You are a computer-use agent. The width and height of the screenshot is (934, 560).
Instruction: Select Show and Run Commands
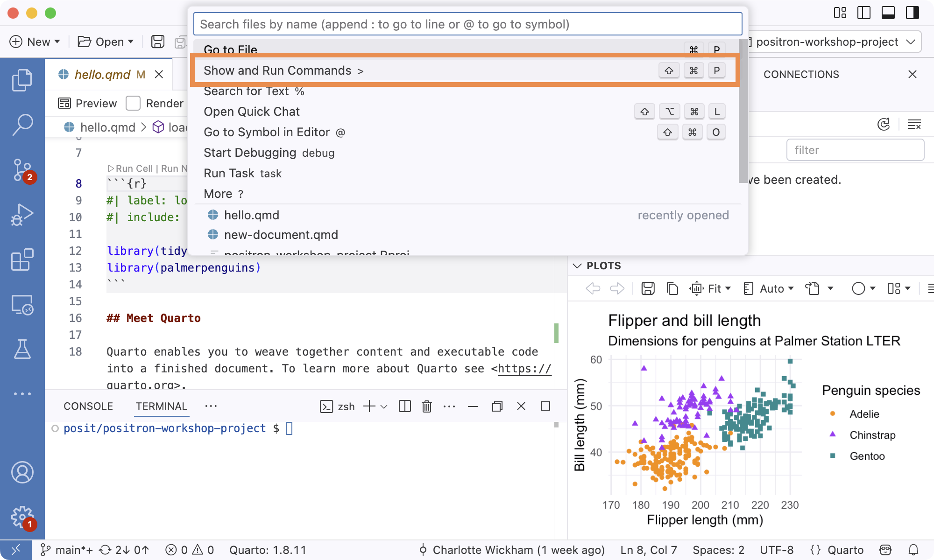pos(465,70)
